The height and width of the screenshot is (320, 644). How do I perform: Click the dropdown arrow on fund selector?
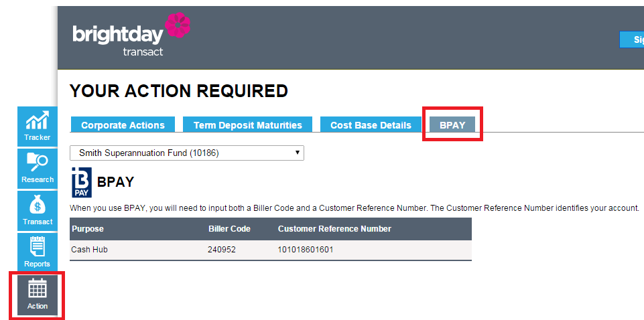click(x=298, y=153)
